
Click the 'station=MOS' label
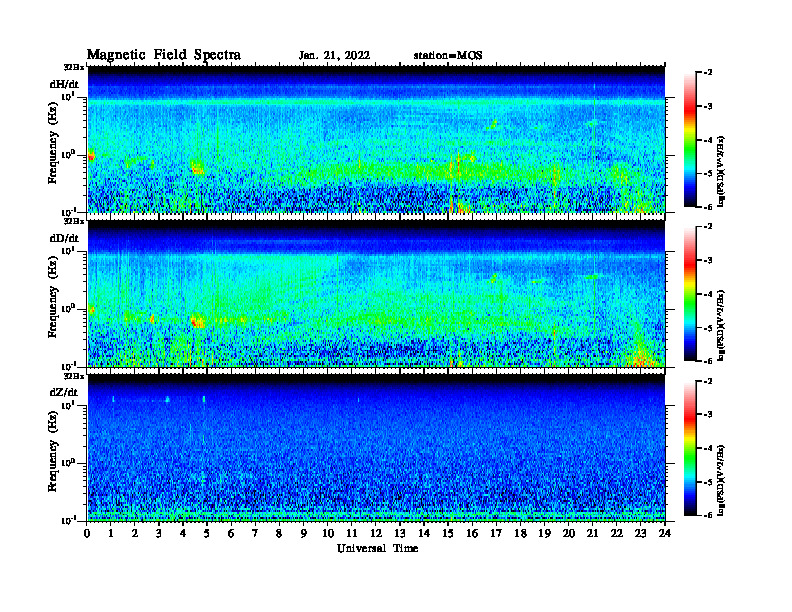pyautogui.click(x=448, y=56)
